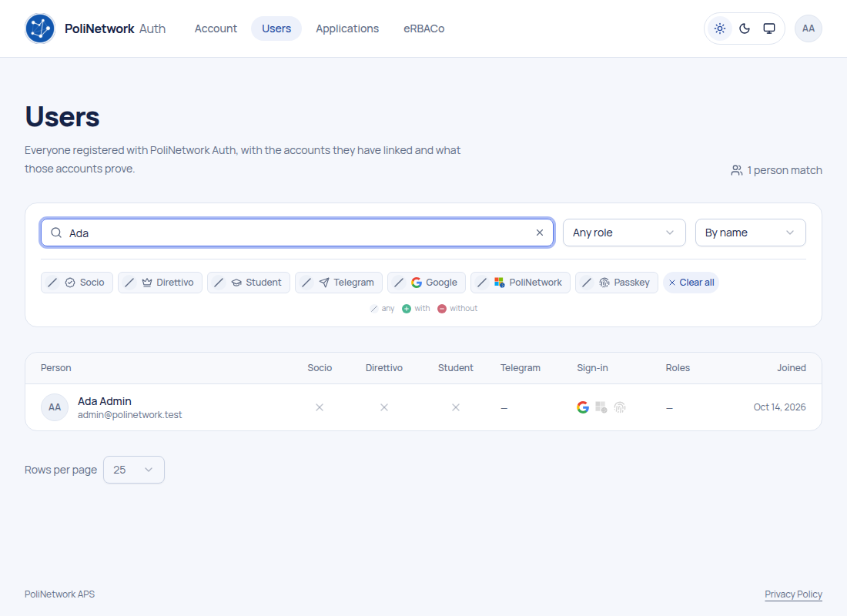847x616 pixels.
Task: Click the Oct 14, 2026 joined date
Action: click(x=779, y=407)
